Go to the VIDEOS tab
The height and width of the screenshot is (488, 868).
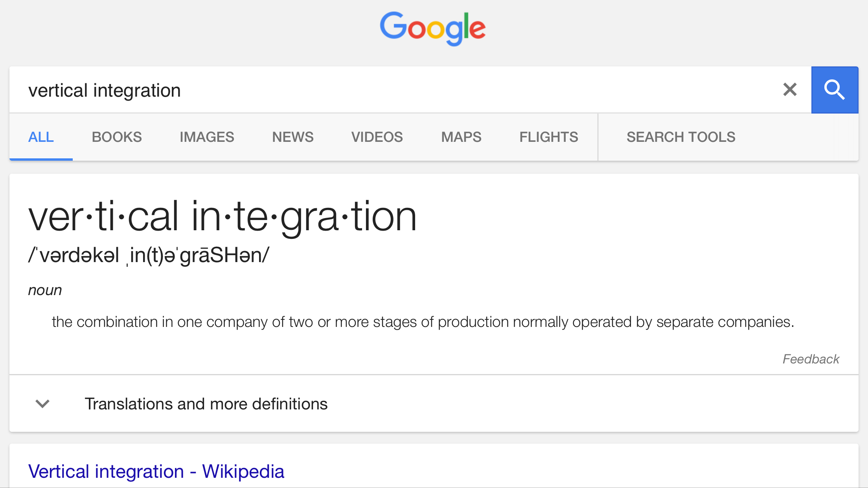377,137
